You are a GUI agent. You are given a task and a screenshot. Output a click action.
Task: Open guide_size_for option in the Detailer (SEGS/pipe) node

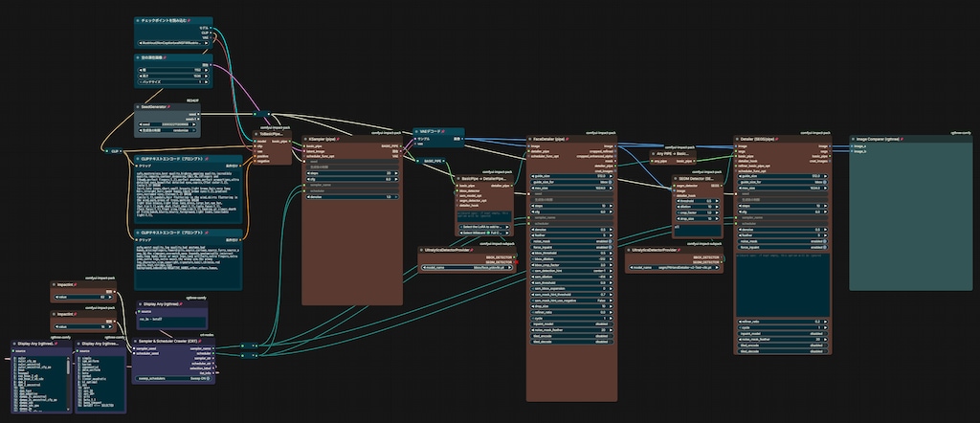pyautogui.click(x=781, y=182)
